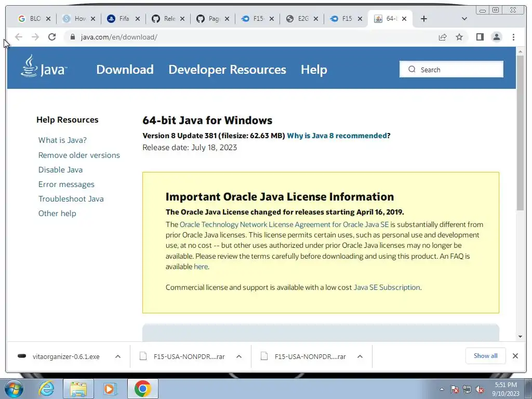Viewport: 532px width, 399px height.
Task: Open Windows Media Player from taskbar
Action: tap(110, 389)
